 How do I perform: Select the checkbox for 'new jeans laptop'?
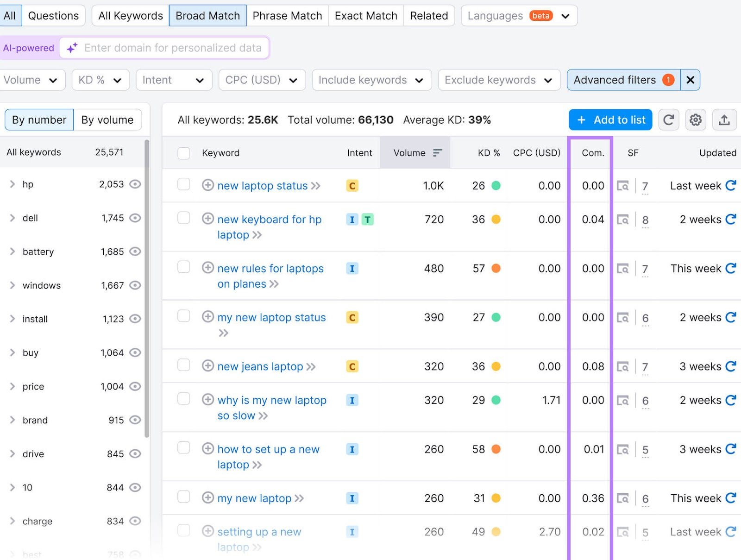coord(183,365)
